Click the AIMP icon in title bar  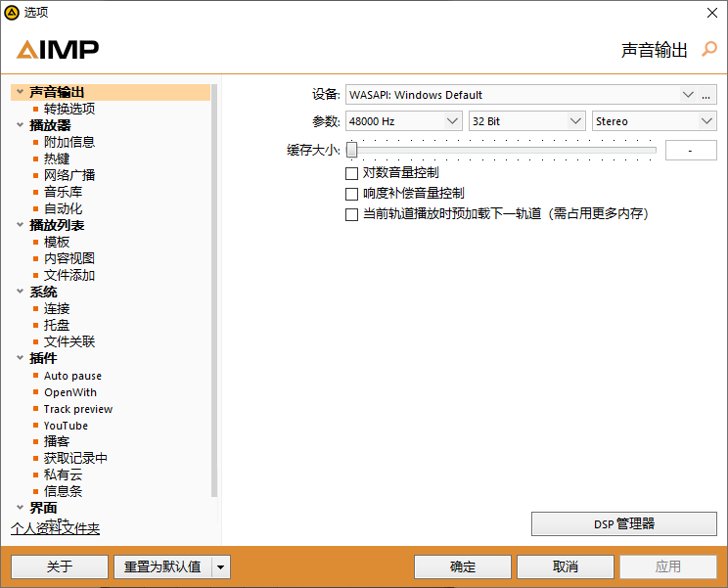click(x=12, y=13)
